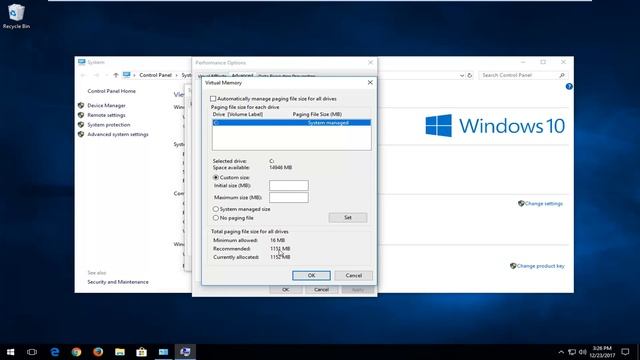Viewport: 640px width, 360px height.
Task: Click the Minimum allowed 16 MB value
Action: 278,240
